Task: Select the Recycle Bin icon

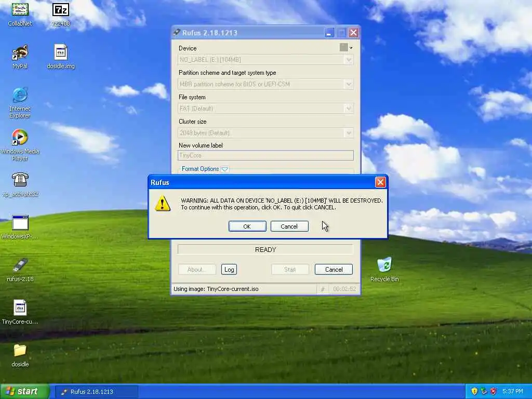Action: click(x=384, y=270)
